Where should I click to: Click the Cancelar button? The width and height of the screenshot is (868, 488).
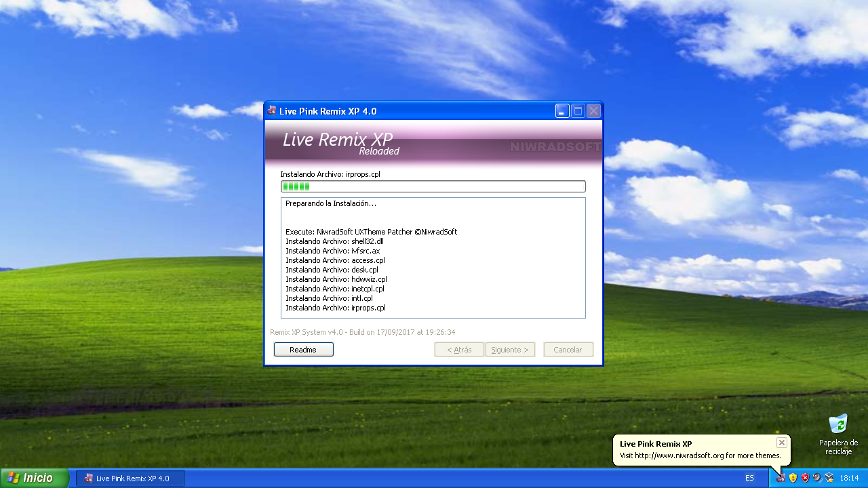(568, 350)
